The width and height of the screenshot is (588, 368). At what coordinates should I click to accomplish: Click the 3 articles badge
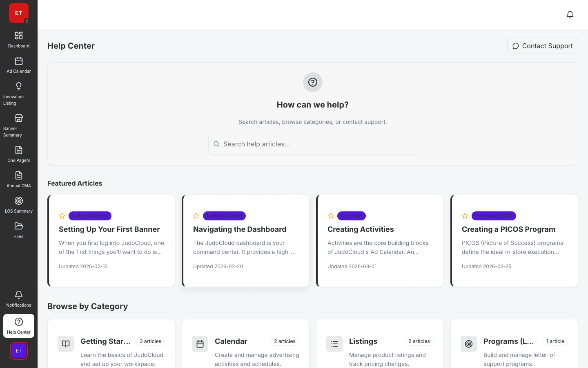point(150,341)
